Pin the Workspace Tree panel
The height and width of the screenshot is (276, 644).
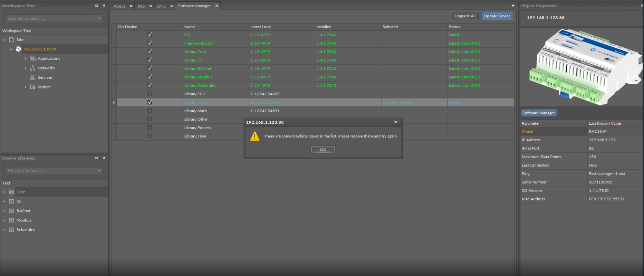point(104,6)
